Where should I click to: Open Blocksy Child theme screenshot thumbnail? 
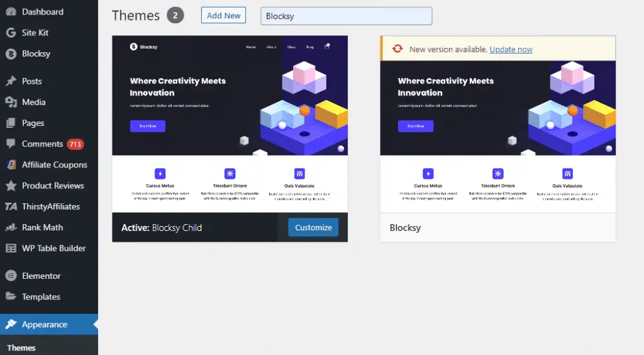click(x=230, y=123)
